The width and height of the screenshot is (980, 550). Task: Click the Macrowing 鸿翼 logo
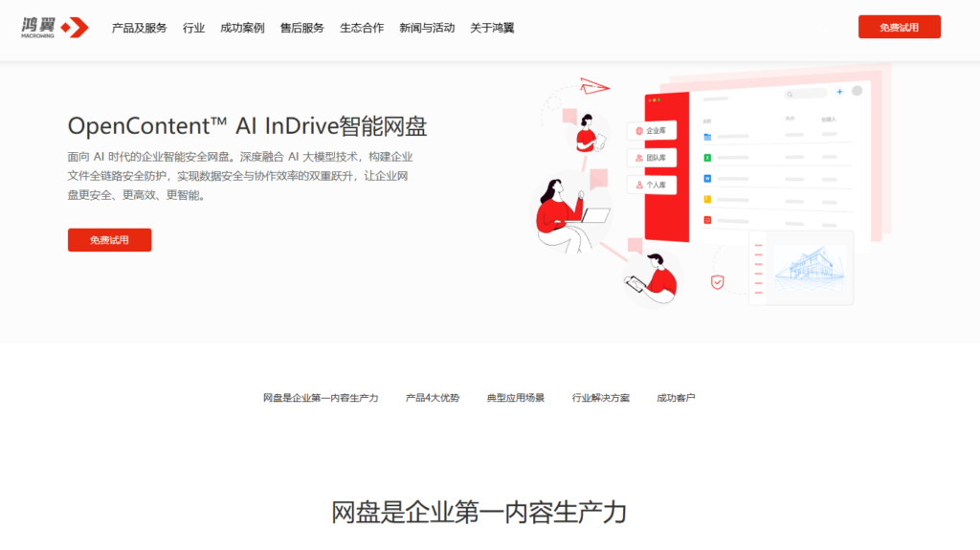55,28
